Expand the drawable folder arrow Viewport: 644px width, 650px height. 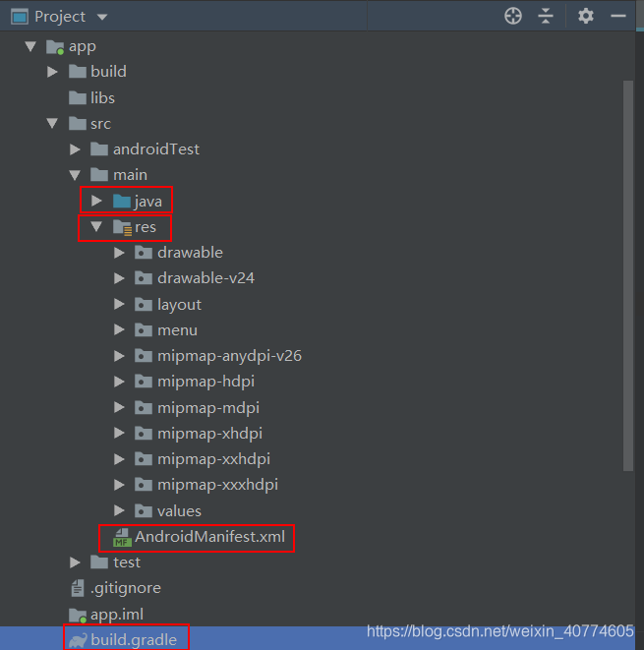(119, 253)
